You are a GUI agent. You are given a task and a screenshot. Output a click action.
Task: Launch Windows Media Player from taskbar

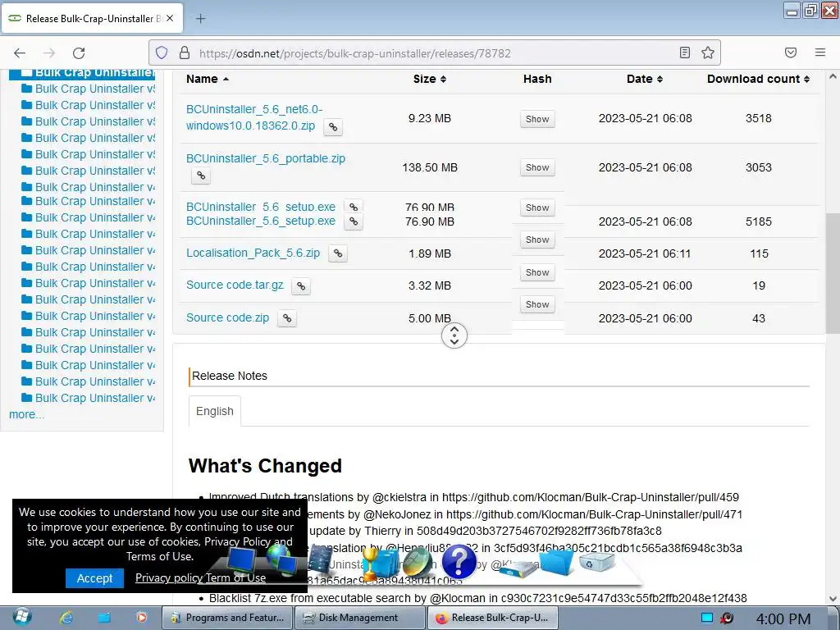[141, 618]
